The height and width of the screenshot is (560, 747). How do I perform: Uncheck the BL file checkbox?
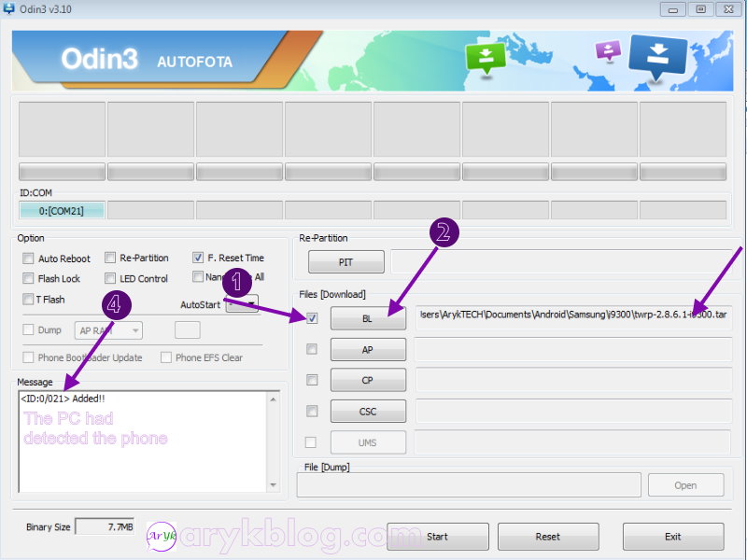[x=312, y=318]
